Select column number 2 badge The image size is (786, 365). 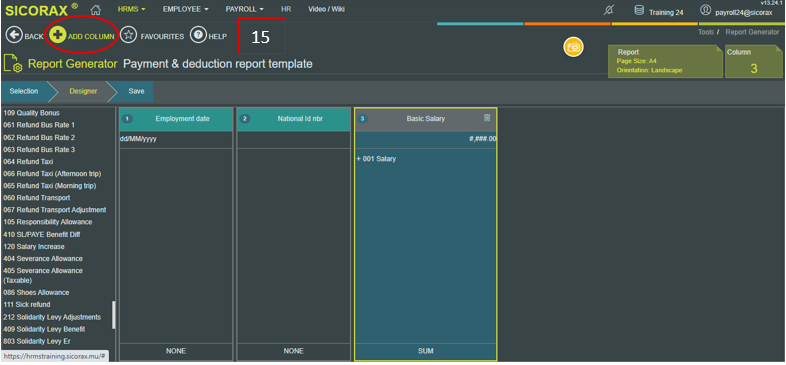[245, 119]
